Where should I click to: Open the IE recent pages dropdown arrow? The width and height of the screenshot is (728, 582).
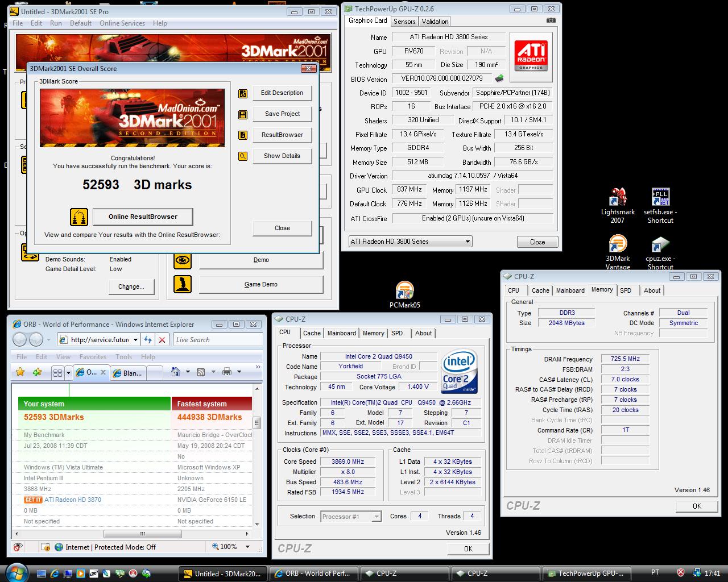pos(48,340)
